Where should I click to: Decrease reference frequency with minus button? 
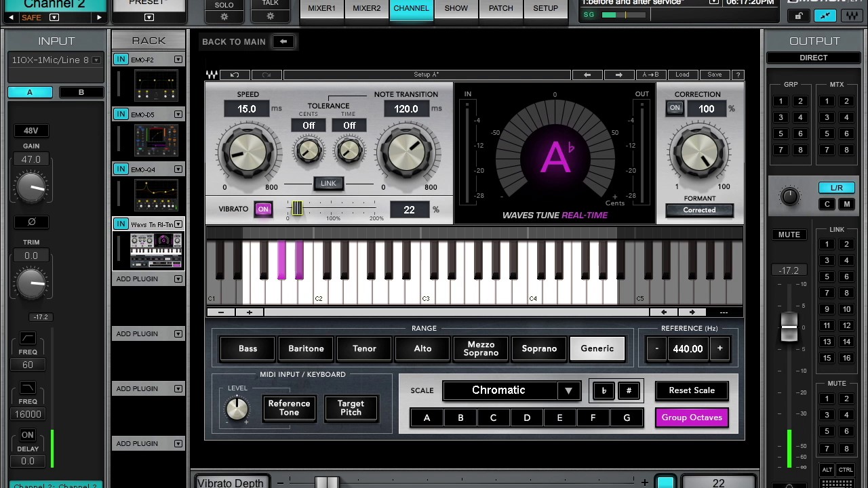click(656, 348)
